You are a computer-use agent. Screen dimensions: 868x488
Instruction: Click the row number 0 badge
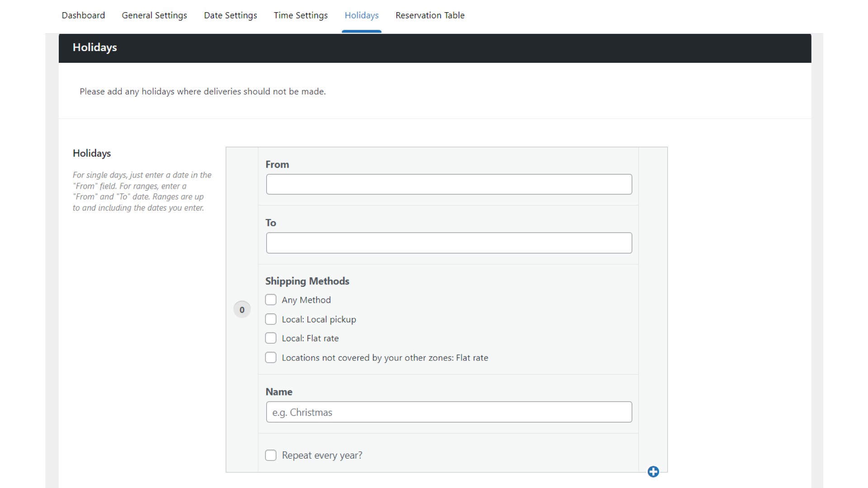[x=242, y=310]
